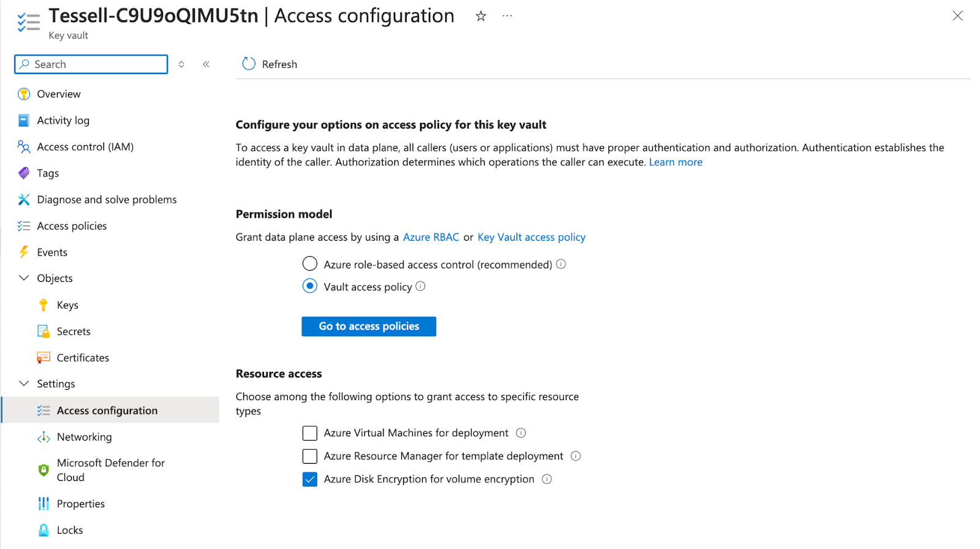Click the info icon next to Vault access policy
Viewport: 980px width, 549px height.
[x=421, y=286]
